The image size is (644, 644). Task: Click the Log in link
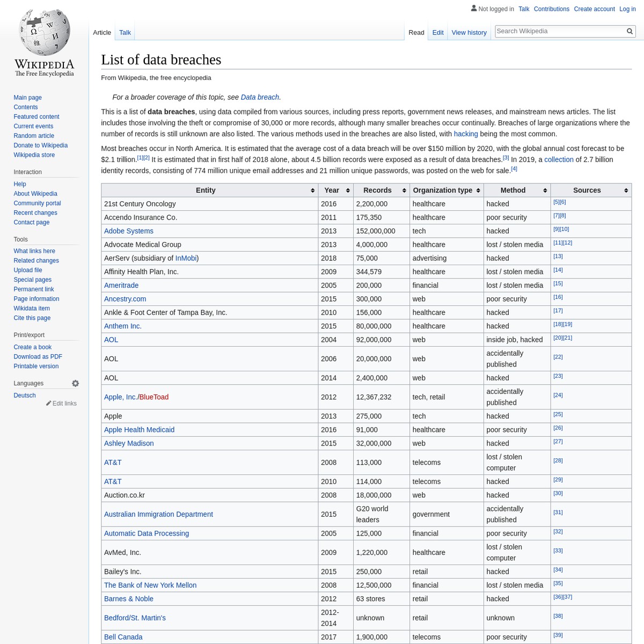627,9
